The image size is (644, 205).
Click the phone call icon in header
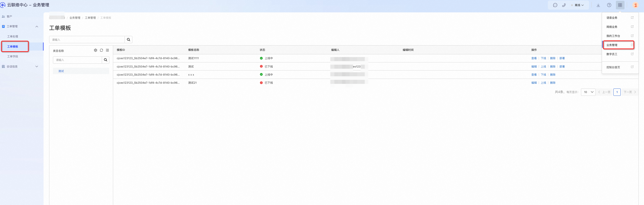pyautogui.click(x=564, y=5)
